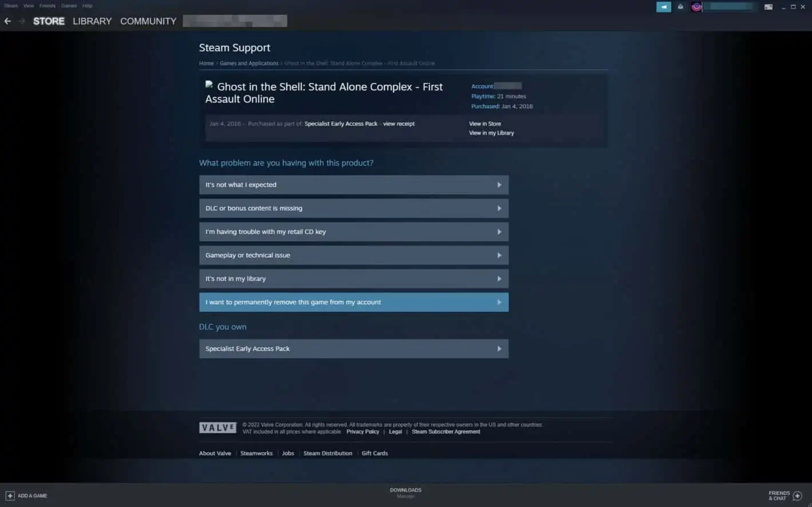Open the Friends menu
This screenshot has height=507, width=812.
point(47,6)
